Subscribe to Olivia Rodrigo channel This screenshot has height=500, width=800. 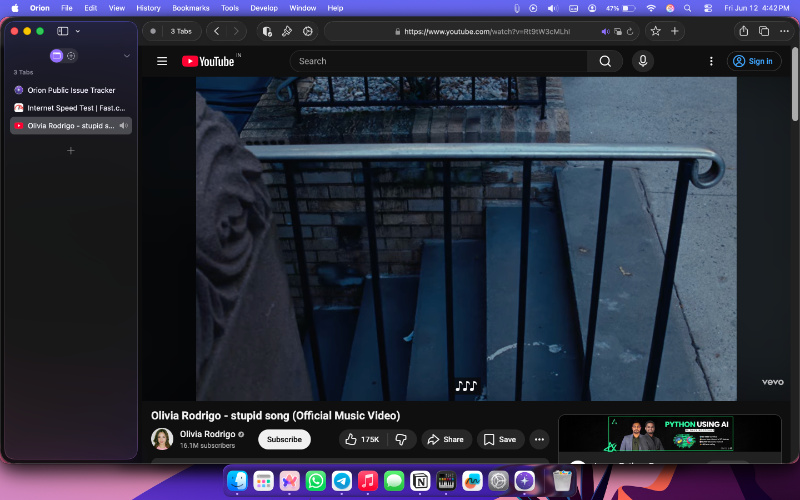click(x=284, y=439)
